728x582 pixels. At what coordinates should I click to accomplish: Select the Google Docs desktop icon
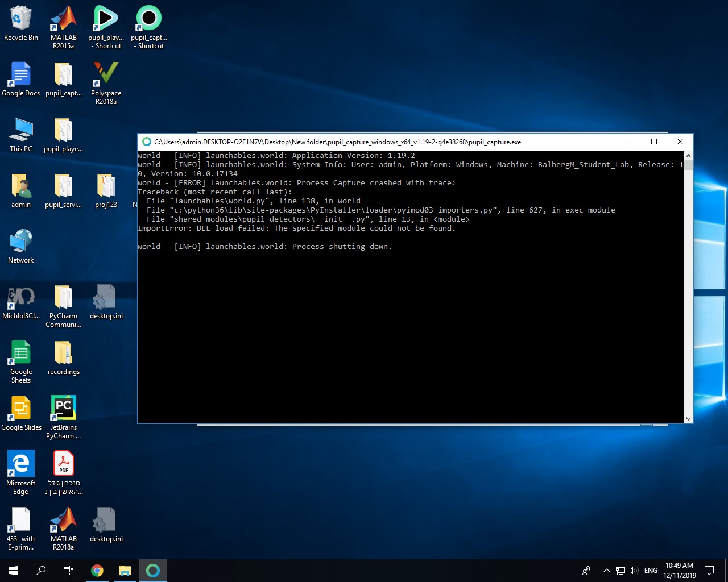tap(21, 80)
